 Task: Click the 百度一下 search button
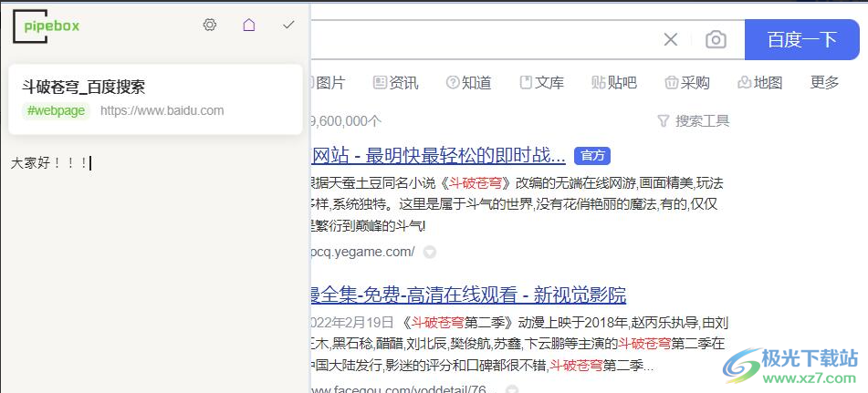pyautogui.click(x=801, y=40)
